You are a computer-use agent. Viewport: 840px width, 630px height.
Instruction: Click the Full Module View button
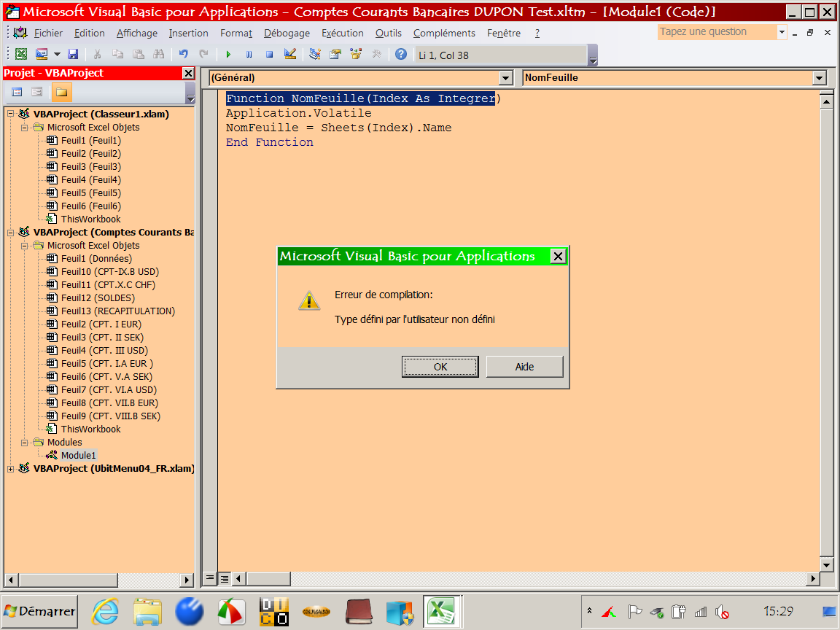225,578
